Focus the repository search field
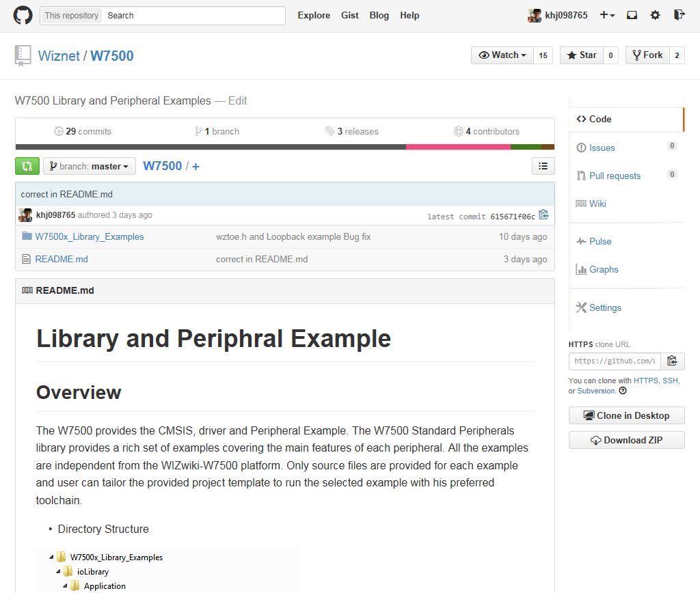The height and width of the screenshot is (593, 700). [x=193, y=16]
